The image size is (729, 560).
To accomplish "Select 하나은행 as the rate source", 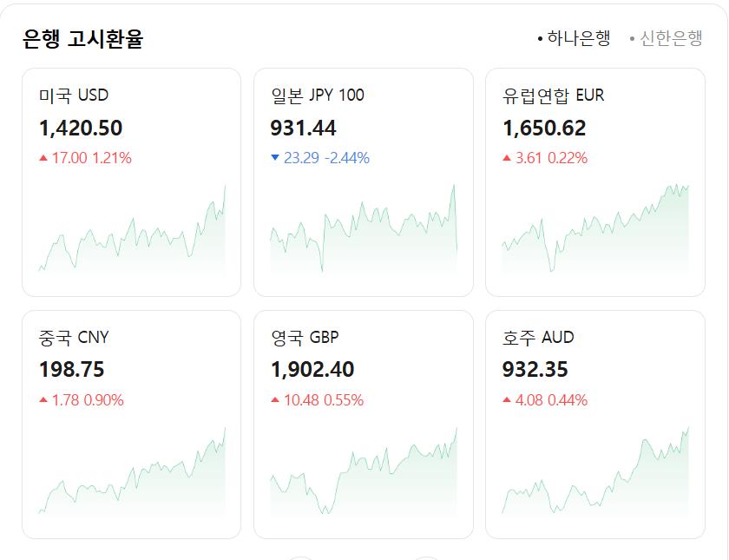I will click(578, 38).
